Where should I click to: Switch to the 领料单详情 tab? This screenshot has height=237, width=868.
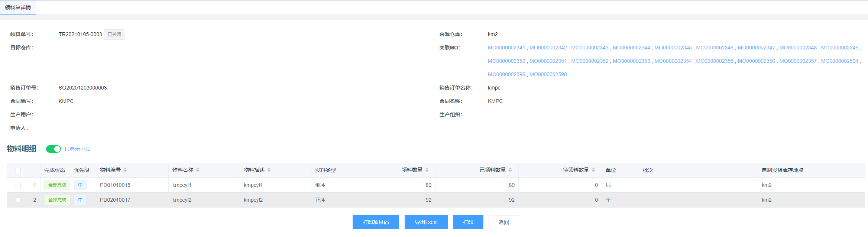pos(18,7)
